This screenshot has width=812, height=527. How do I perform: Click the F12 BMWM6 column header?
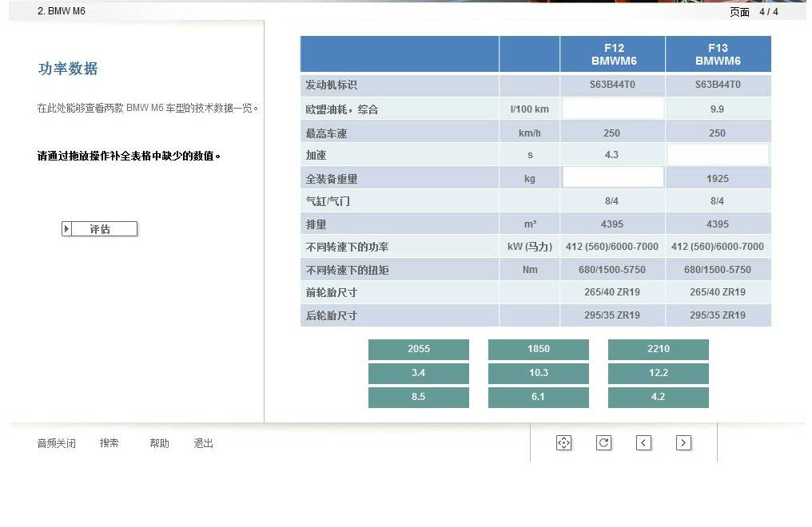(613, 54)
